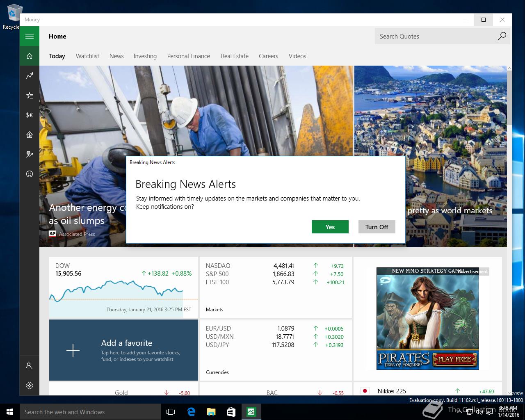The width and height of the screenshot is (525, 420).
Task: Click Associated Press source label
Action: click(x=77, y=234)
